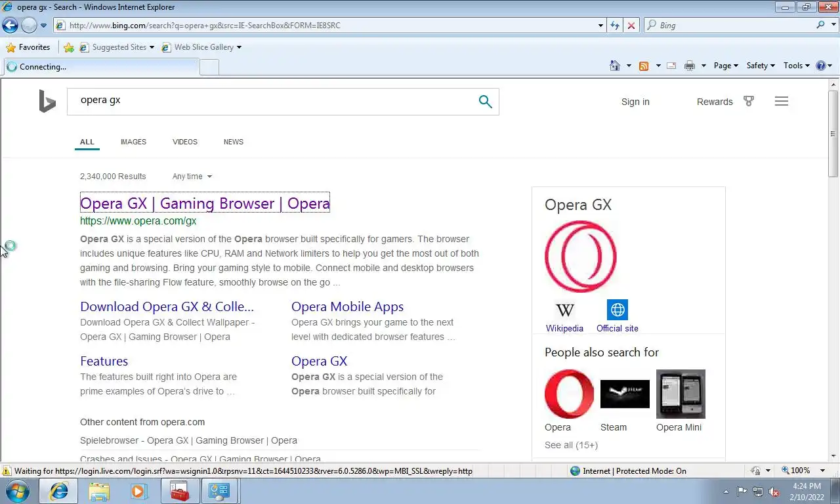Image resolution: width=840 pixels, height=504 pixels.
Task: Click the status bar security warning icon
Action: pyautogui.click(x=7, y=471)
